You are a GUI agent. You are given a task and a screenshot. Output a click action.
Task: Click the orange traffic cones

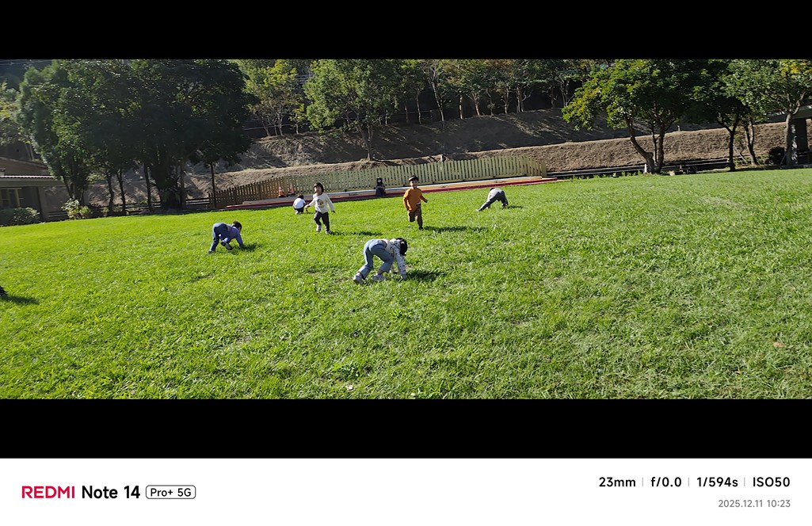tap(285, 191)
